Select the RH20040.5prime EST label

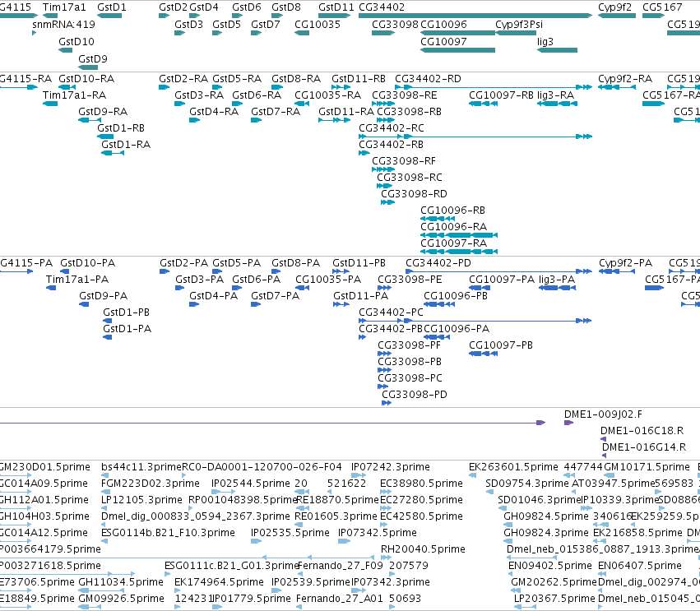pyautogui.click(x=424, y=549)
